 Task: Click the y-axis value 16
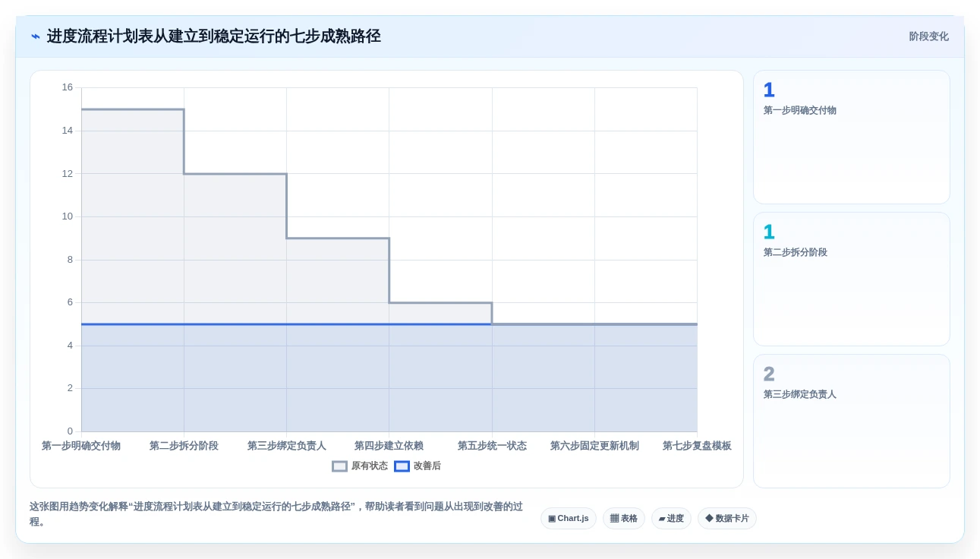(68, 87)
